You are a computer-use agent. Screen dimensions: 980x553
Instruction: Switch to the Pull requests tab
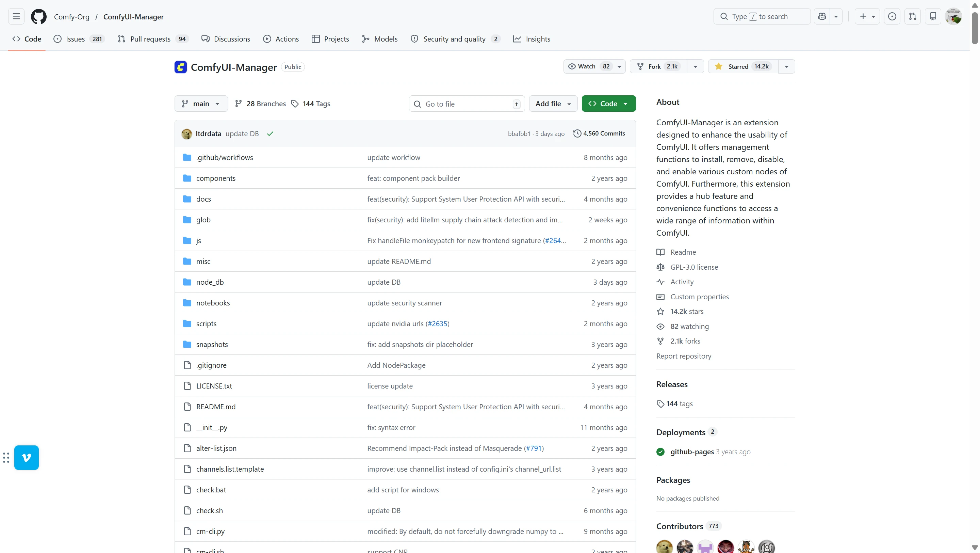tap(150, 39)
